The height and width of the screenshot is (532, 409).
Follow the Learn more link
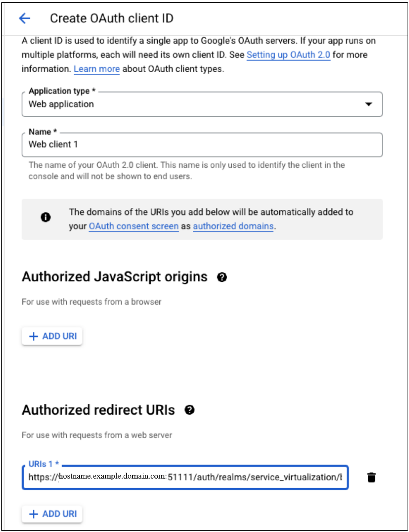click(x=97, y=69)
